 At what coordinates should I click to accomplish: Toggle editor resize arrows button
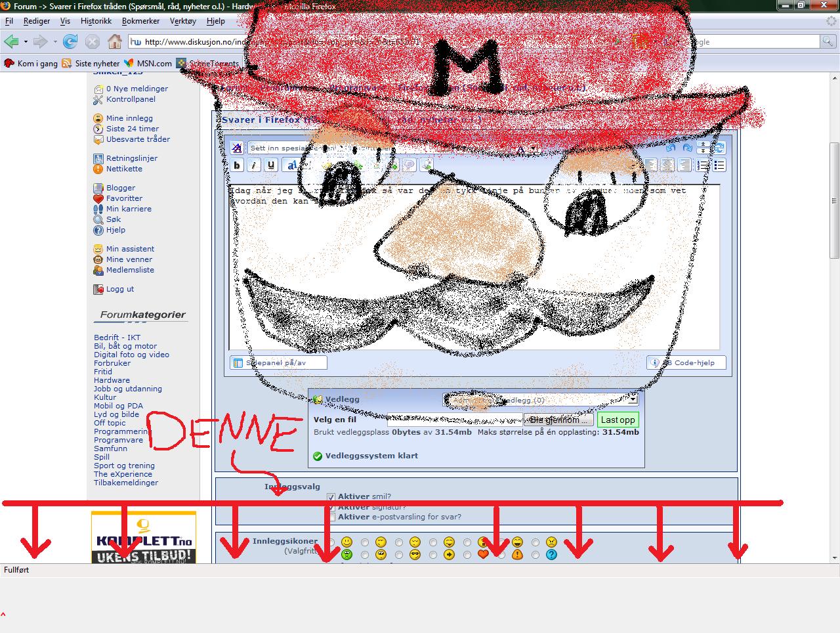coord(703,148)
